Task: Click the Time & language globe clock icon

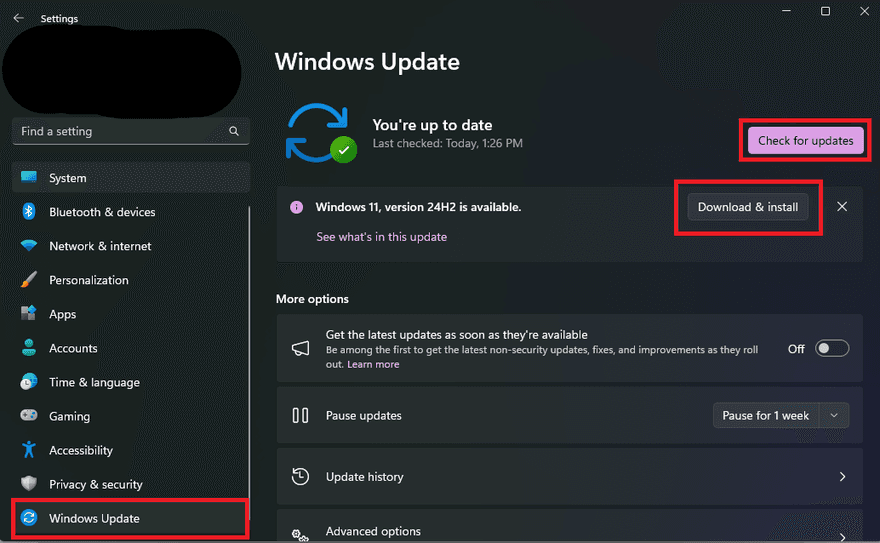Action: (x=29, y=382)
